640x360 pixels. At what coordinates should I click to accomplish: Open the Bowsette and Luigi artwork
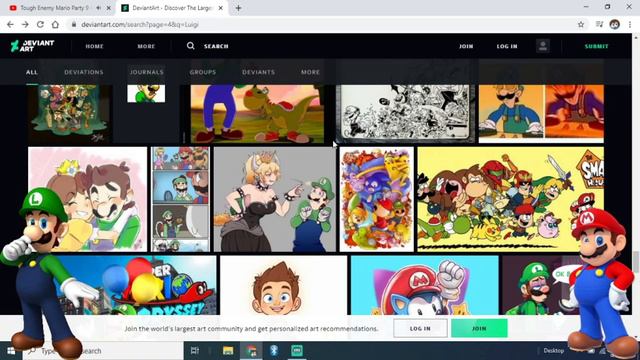tap(275, 199)
